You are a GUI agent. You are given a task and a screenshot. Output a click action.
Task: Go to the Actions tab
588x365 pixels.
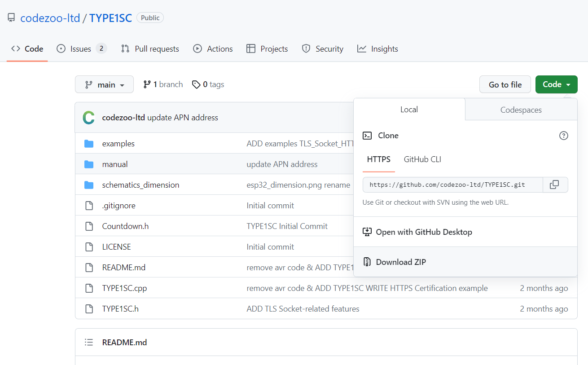coord(213,49)
